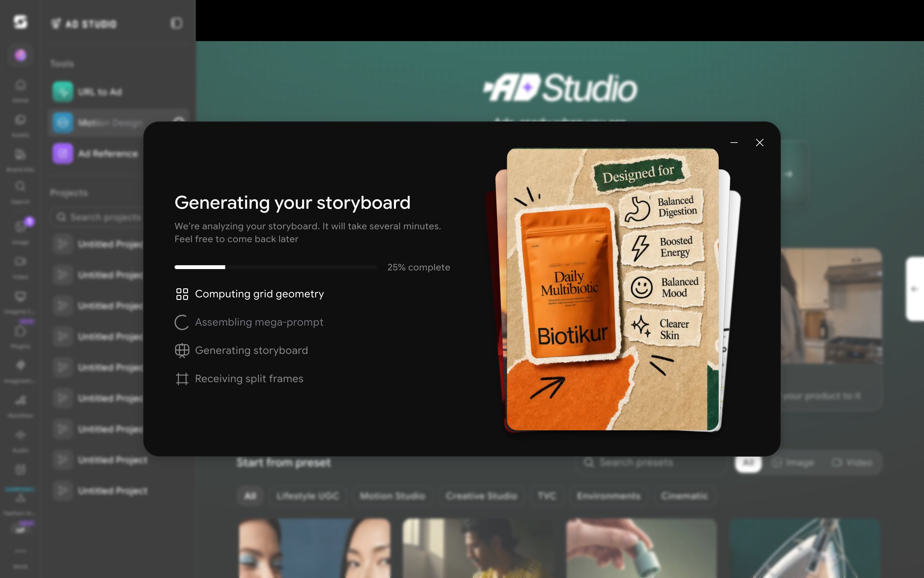Go to Home in the sidebar
Viewport: 924px width, 578px height.
21,90
